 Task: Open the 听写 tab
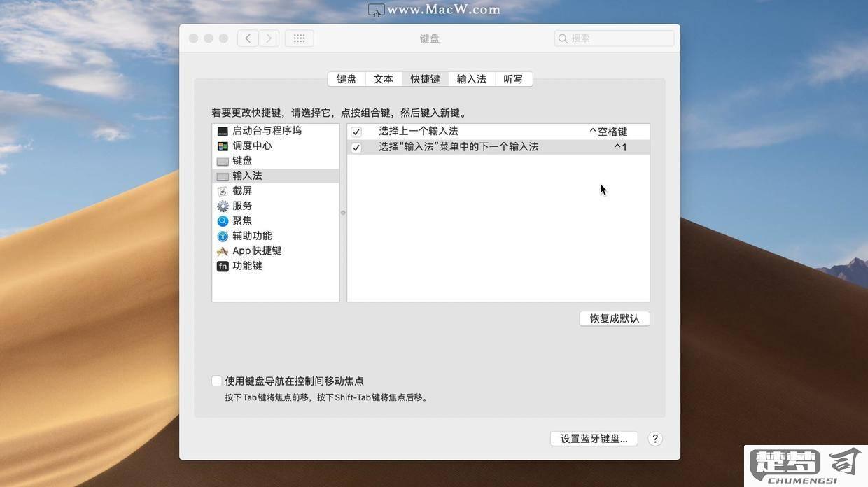(x=513, y=79)
